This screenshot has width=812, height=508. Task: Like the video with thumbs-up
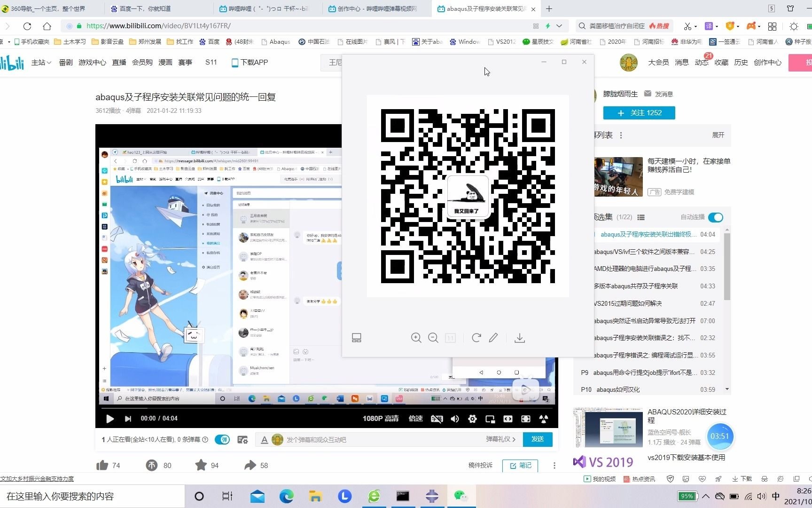click(102, 465)
